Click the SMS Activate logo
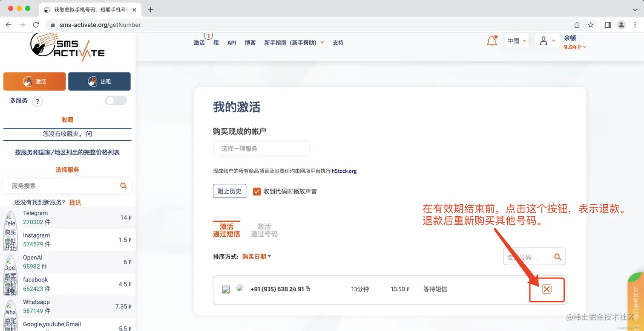 67,47
